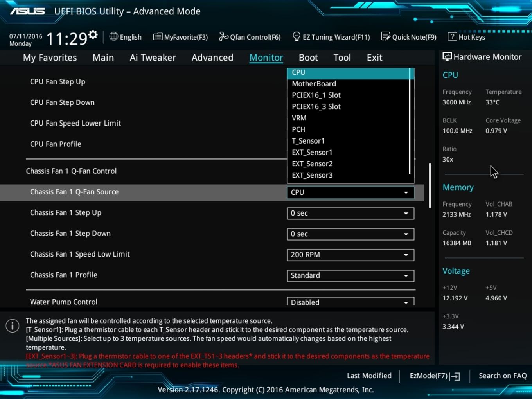
Task: Open Quick Note(F9) note icon
Action: click(x=386, y=36)
